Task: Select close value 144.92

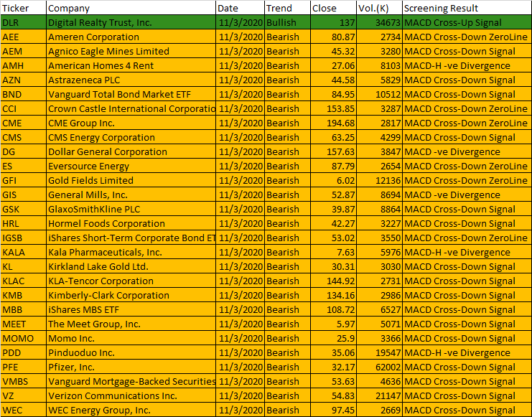Action: pyautogui.click(x=334, y=281)
